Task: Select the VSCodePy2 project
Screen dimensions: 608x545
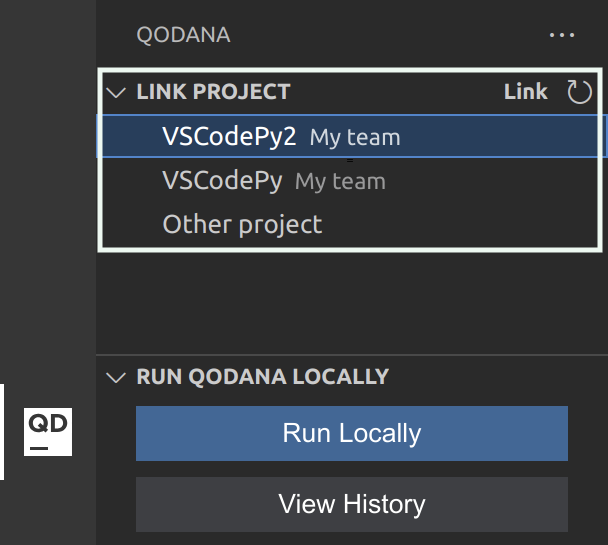Action: click(x=229, y=137)
